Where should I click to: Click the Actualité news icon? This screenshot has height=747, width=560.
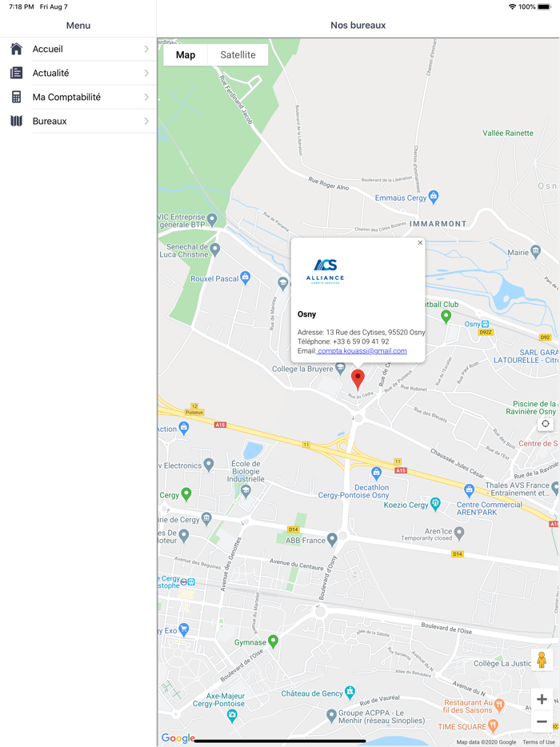(16, 73)
